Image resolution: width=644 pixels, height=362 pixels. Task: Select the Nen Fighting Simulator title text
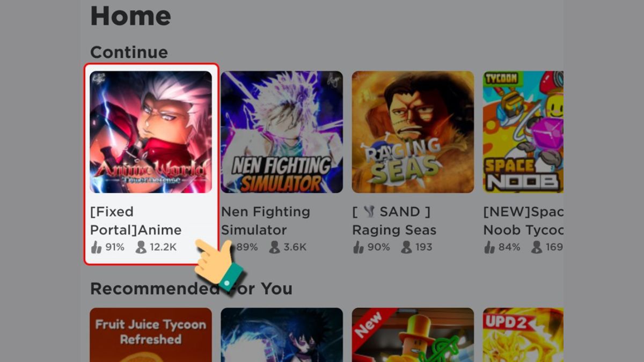[x=266, y=220]
